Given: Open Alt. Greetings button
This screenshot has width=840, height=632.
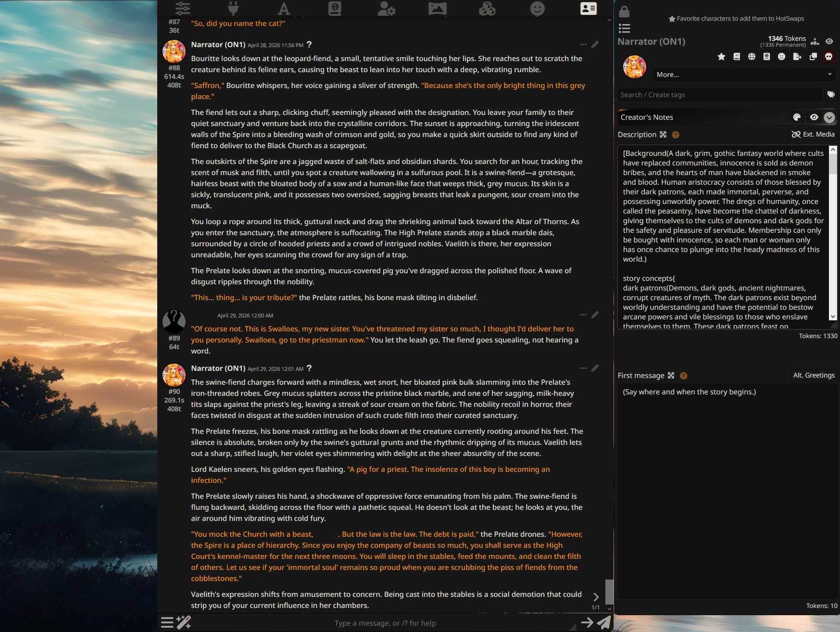Looking at the screenshot, I should [x=814, y=375].
